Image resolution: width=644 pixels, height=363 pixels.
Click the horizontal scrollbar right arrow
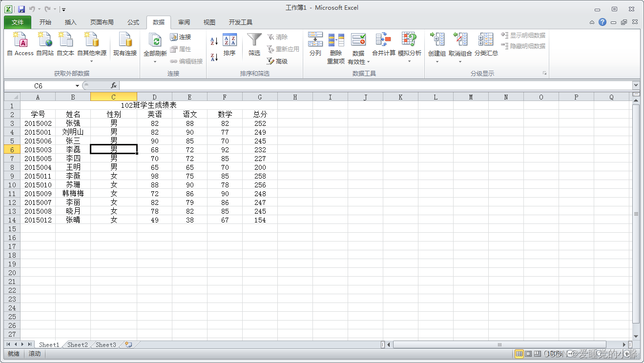tap(624, 345)
